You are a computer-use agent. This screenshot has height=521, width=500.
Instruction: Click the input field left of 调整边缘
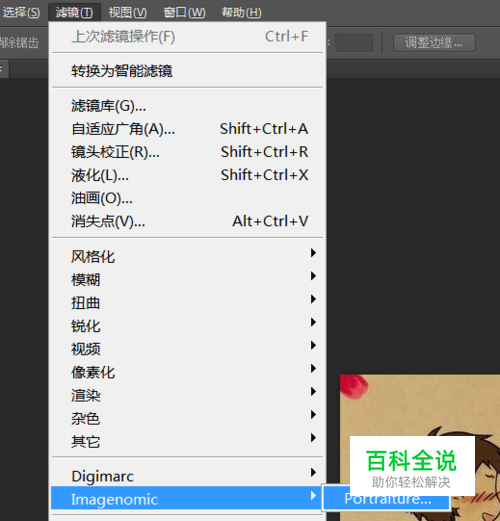(354, 43)
